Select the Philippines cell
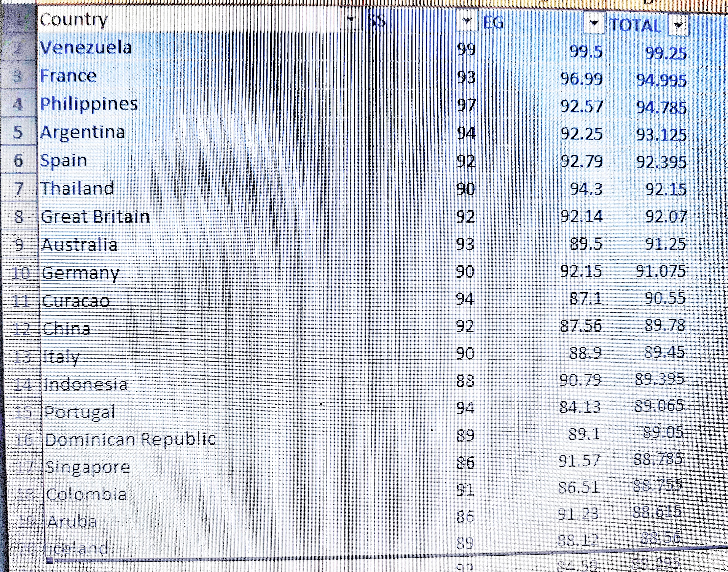The image size is (728, 572). [89, 104]
